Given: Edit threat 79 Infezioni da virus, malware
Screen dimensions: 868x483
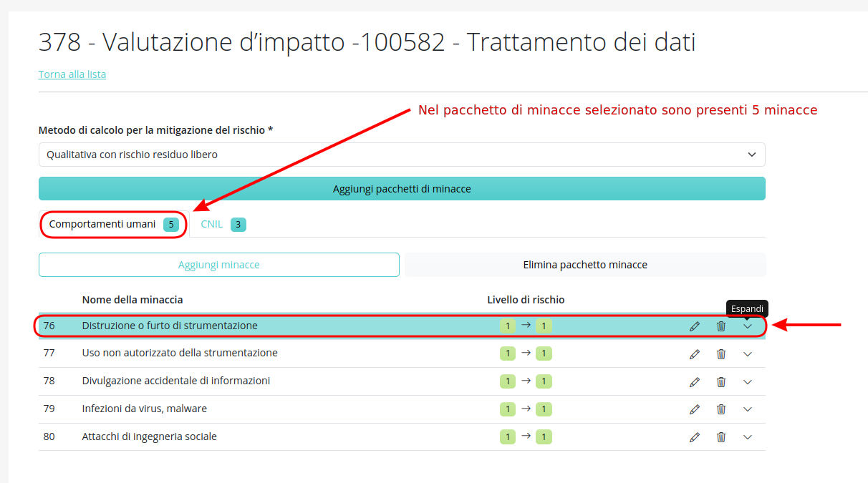Looking at the screenshot, I should [694, 409].
